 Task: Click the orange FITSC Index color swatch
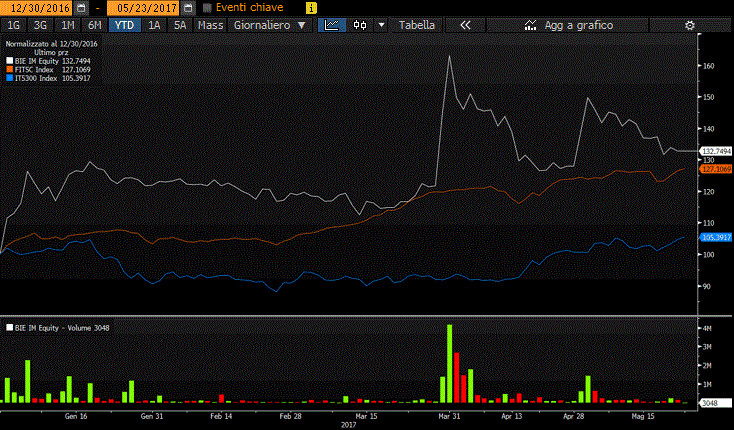coord(9,70)
